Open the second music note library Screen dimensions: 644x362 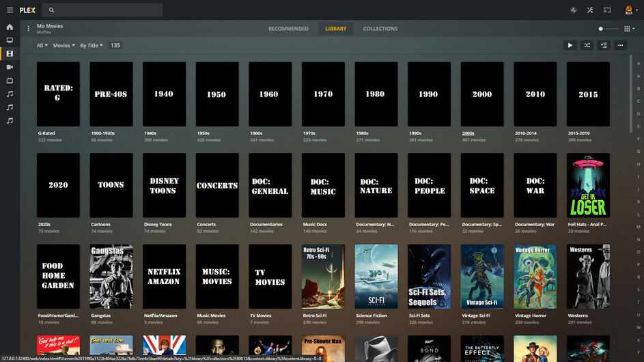coord(10,107)
